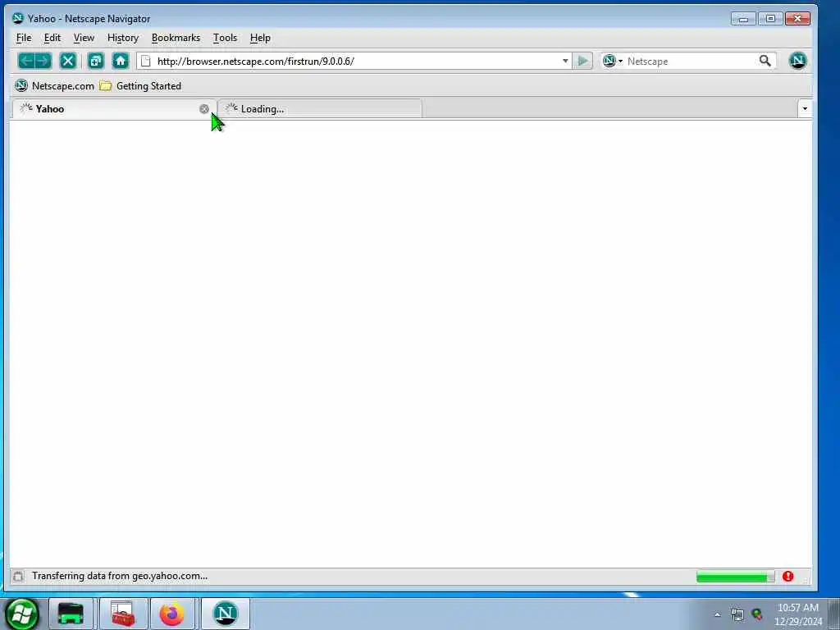The width and height of the screenshot is (840, 630).
Task: Launch Firefox from the taskbar
Action: click(x=172, y=614)
